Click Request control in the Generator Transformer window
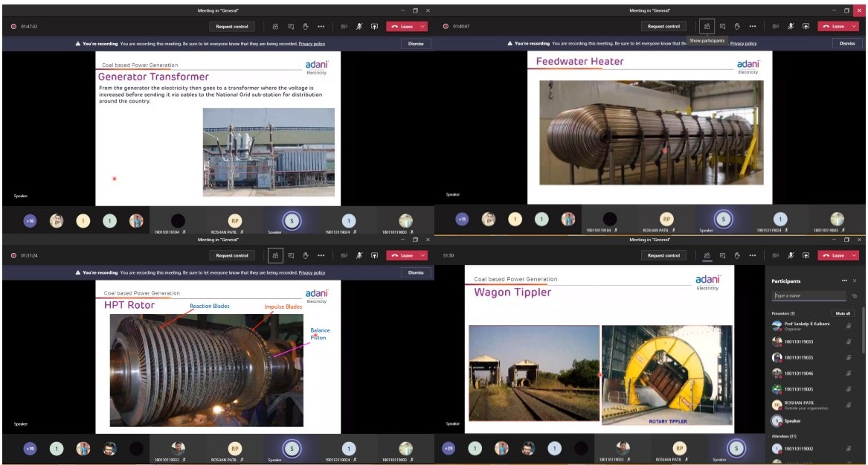 click(x=232, y=26)
